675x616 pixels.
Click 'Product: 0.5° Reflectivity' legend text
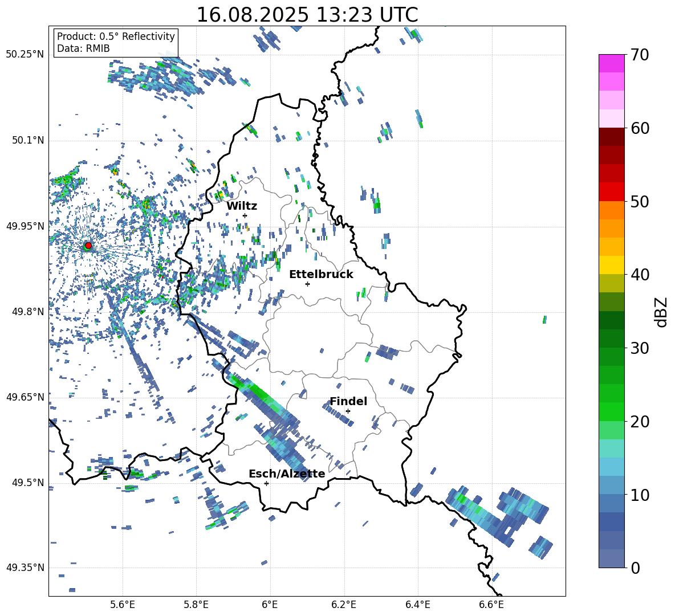116,36
